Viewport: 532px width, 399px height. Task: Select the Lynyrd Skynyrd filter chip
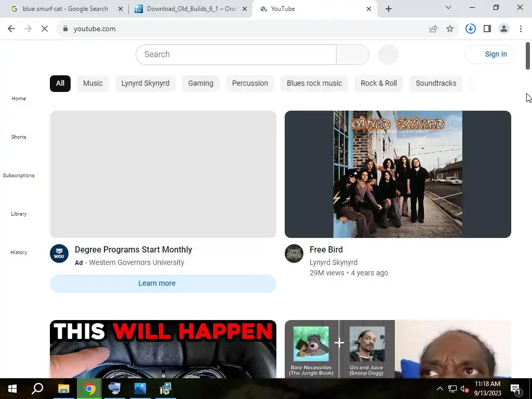[145, 84]
